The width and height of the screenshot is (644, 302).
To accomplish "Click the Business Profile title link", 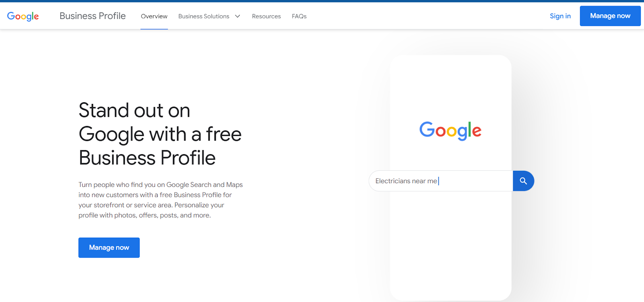I will click(x=93, y=16).
